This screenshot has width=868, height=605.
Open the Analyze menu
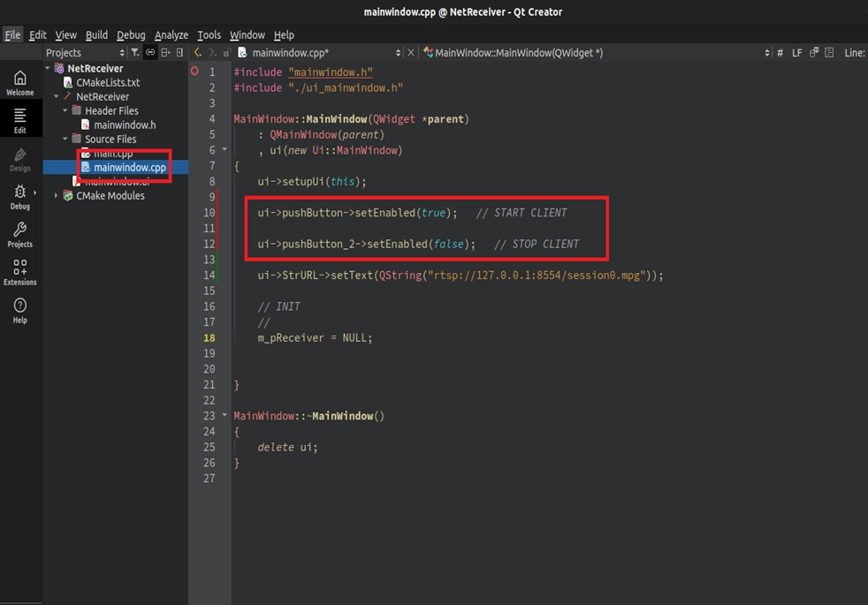click(171, 34)
